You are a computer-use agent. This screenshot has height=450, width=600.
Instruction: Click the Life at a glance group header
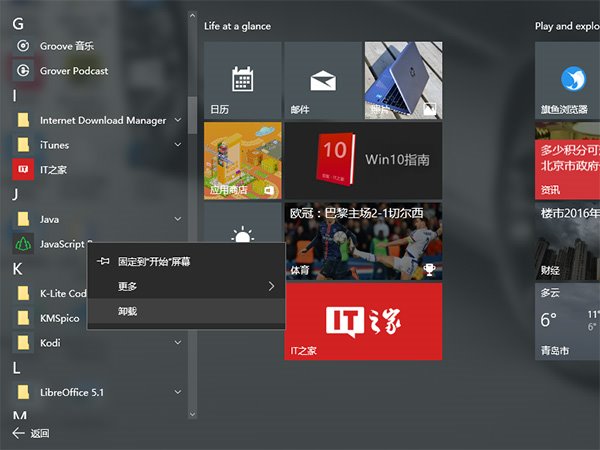[237, 26]
